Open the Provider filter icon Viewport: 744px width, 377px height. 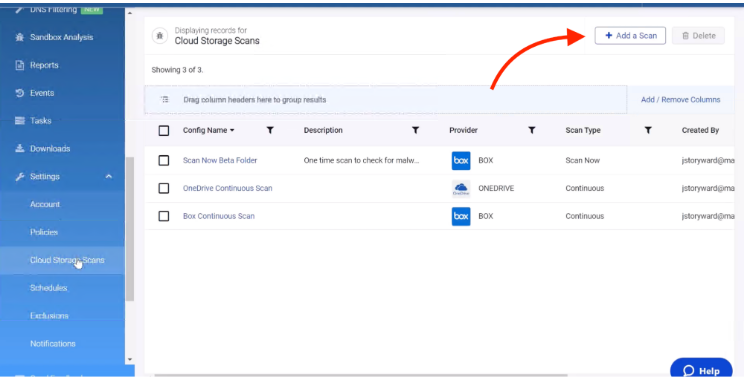[532, 130]
